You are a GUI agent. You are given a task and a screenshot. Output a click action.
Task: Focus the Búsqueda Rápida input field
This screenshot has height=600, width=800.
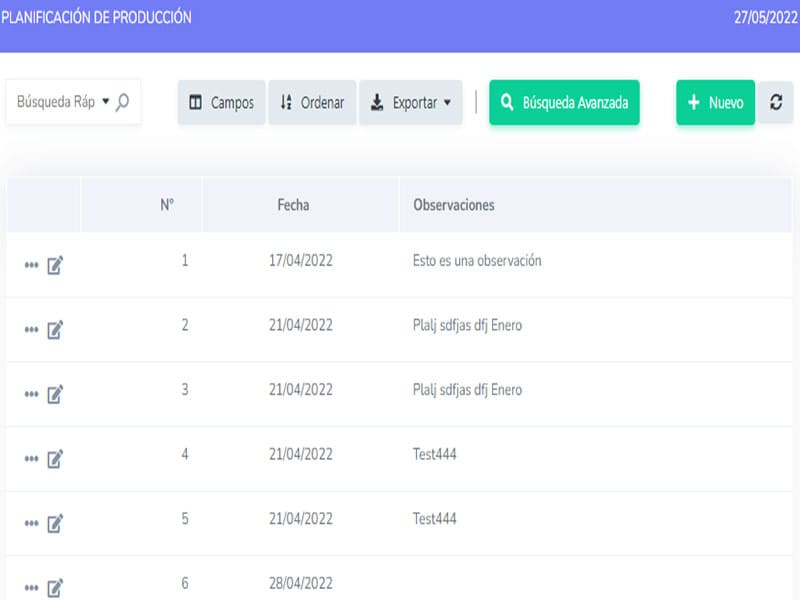56,102
